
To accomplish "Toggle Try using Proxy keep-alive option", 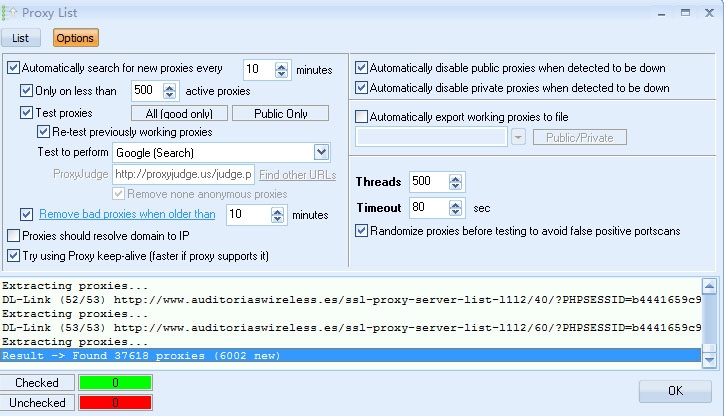I will coord(14,256).
